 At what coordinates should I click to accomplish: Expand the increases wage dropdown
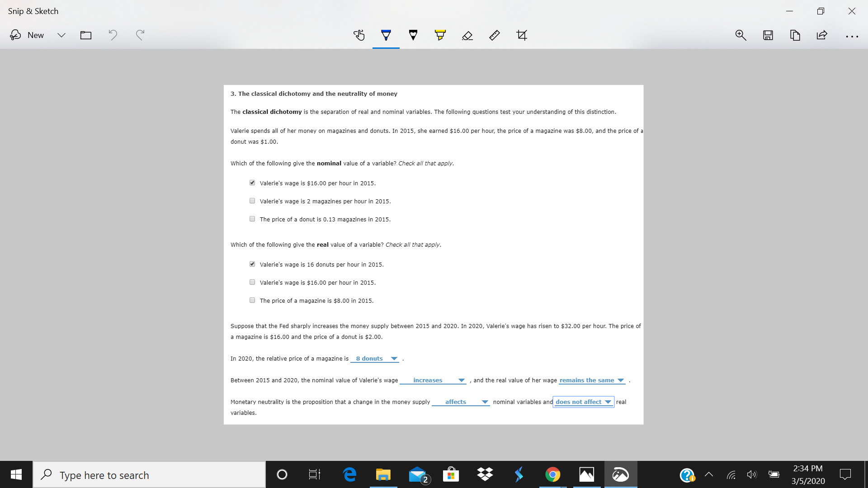[x=462, y=380]
